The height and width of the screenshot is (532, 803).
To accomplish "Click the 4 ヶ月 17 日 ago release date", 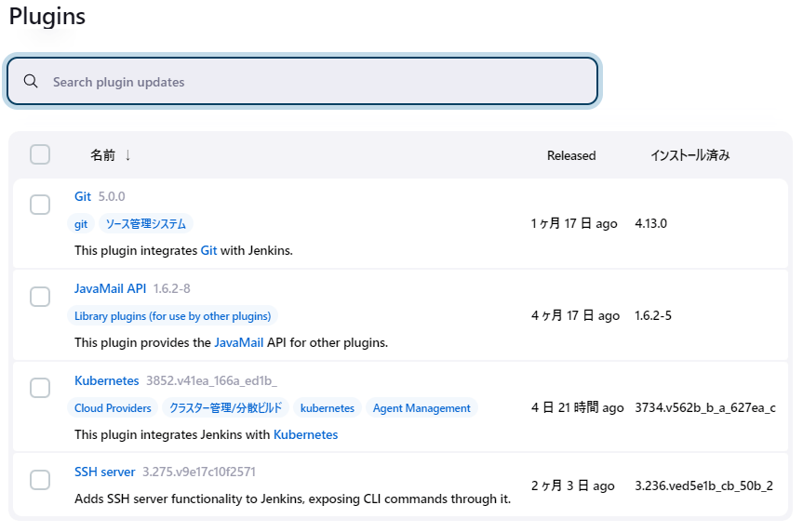I will (575, 316).
